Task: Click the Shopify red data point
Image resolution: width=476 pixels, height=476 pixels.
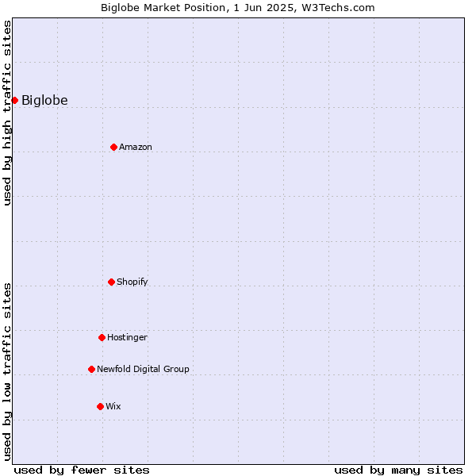Action: tap(111, 282)
